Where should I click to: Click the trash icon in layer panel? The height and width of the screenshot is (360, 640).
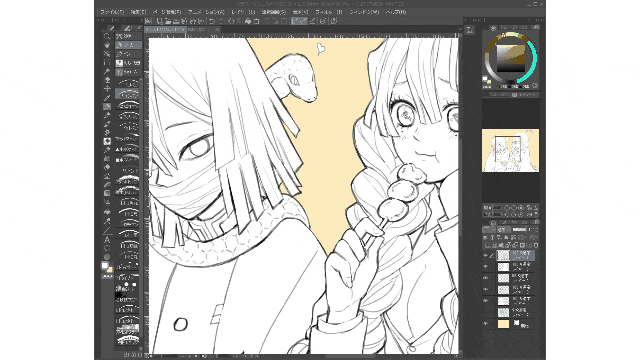536,245
